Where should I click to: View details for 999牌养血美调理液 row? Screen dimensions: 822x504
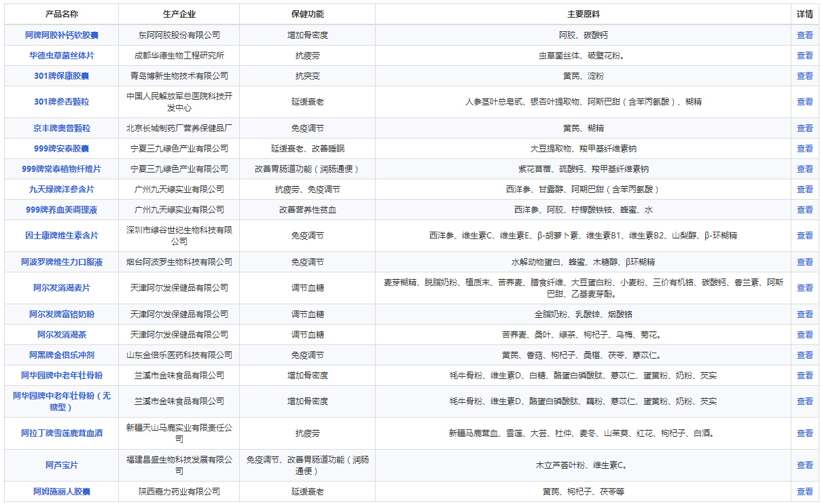coord(804,210)
